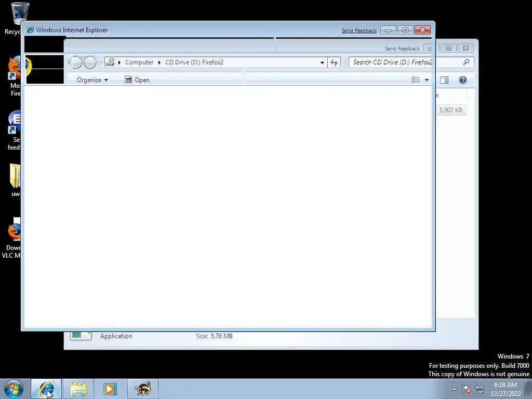The image size is (532, 399).
Task: Click the Change your view icon
Action: [x=416, y=79]
